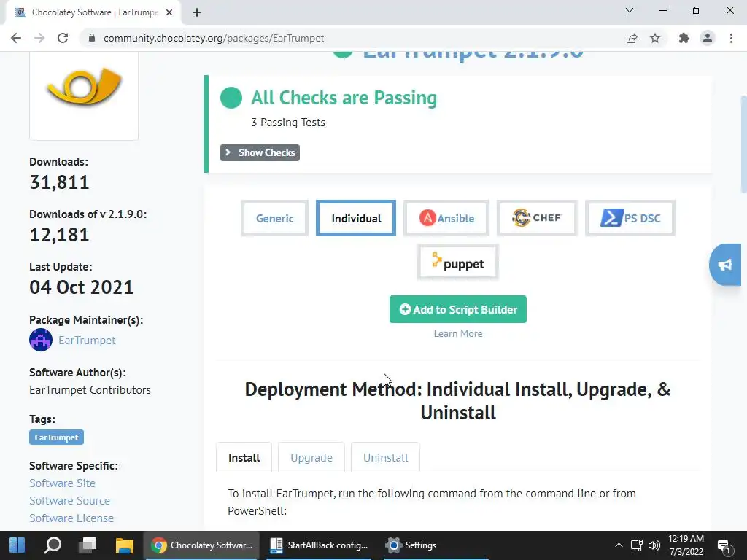Select the Puppet deployment method
The width and height of the screenshot is (747, 560).
click(457, 262)
